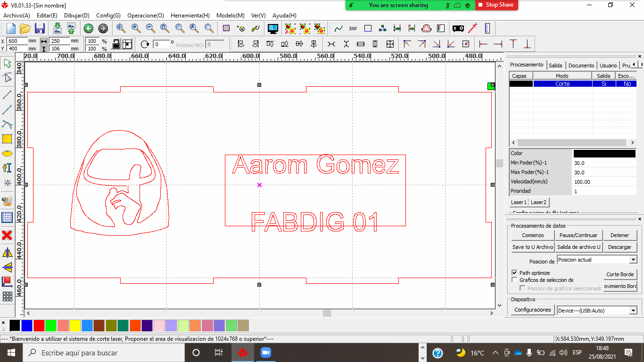This screenshot has width=644, height=362.
Task: Click the rotation angle input field
Action: [x=161, y=44]
